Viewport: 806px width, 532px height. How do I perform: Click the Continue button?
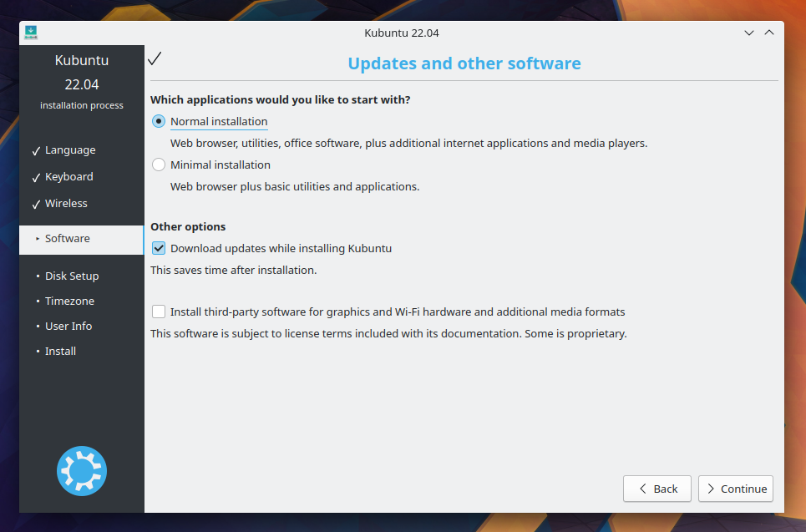pos(736,489)
